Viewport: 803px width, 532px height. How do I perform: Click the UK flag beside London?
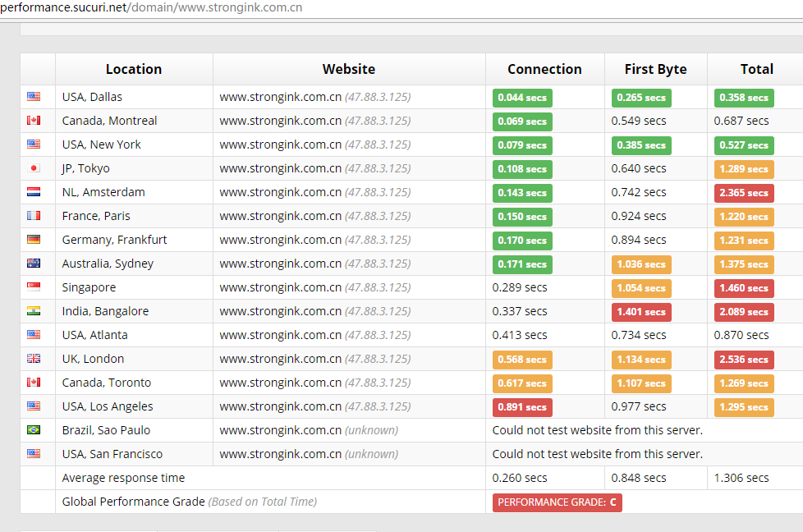(34, 359)
